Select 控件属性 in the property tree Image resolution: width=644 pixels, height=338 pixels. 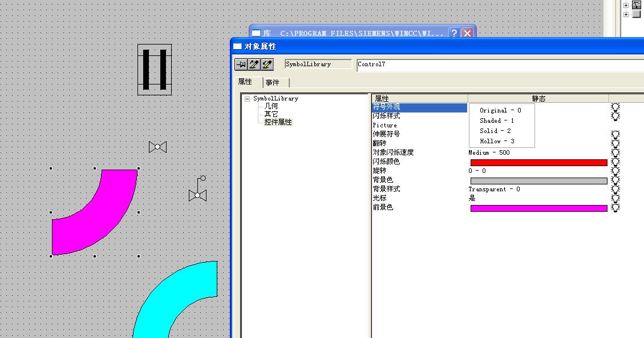point(278,122)
